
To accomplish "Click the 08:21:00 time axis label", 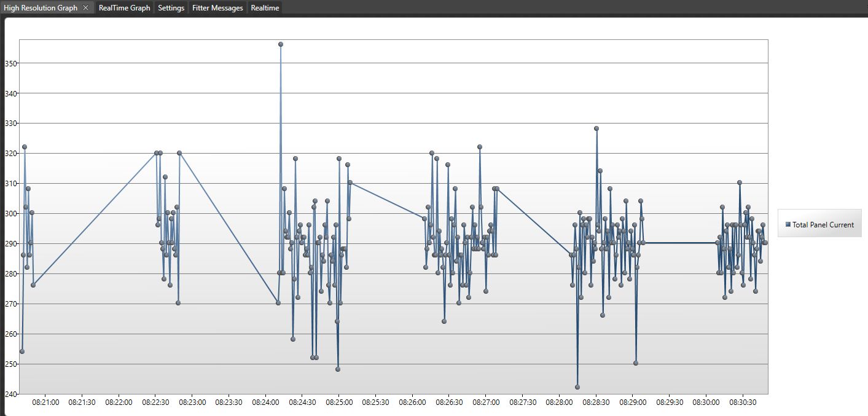I will (x=45, y=402).
